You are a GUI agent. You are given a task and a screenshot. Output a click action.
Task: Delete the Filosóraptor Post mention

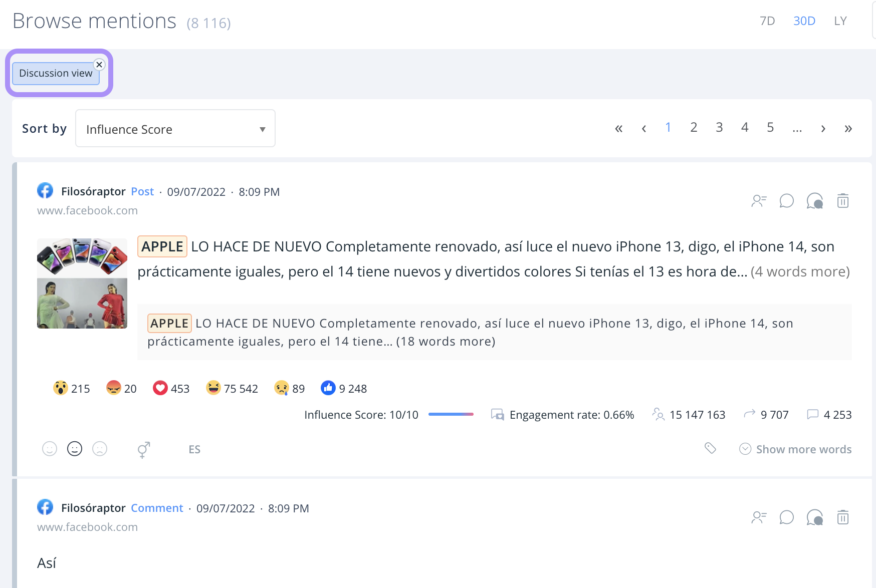point(843,200)
